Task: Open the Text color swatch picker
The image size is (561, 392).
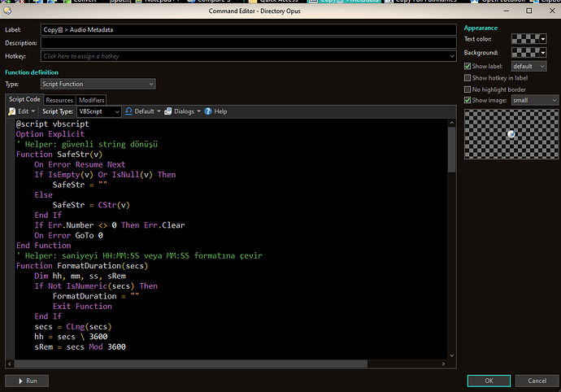Action: point(528,38)
